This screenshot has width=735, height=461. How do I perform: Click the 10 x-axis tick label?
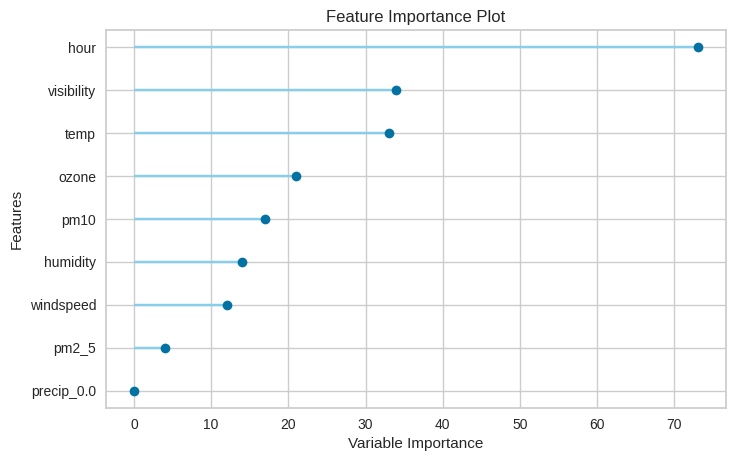pos(211,424)
